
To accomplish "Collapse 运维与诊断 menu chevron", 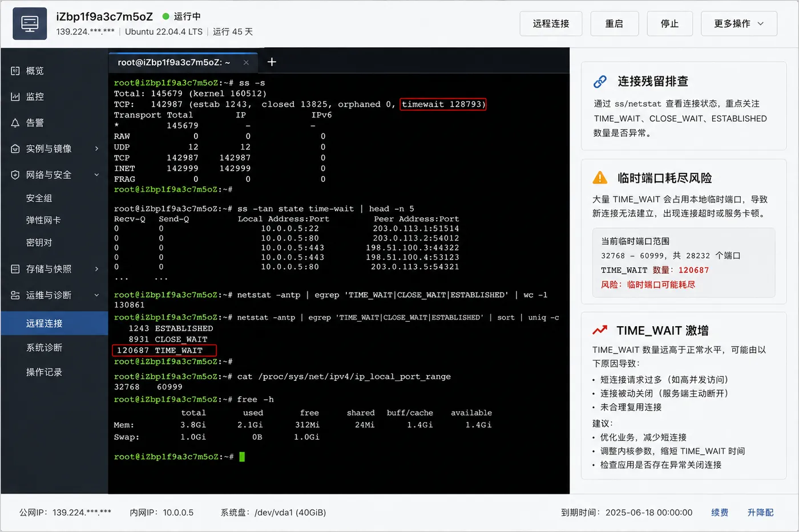I will (x=96, y=295).
